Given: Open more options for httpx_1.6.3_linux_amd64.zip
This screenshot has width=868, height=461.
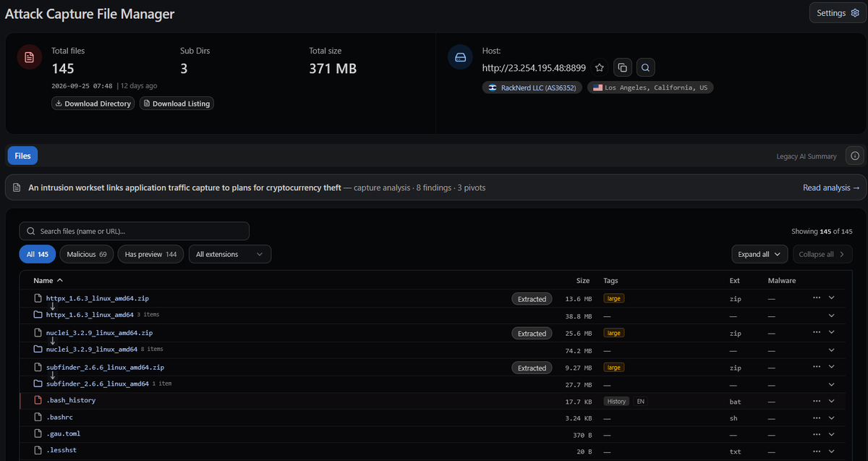Looking at the screenshot, I should [x=817, y=297].
